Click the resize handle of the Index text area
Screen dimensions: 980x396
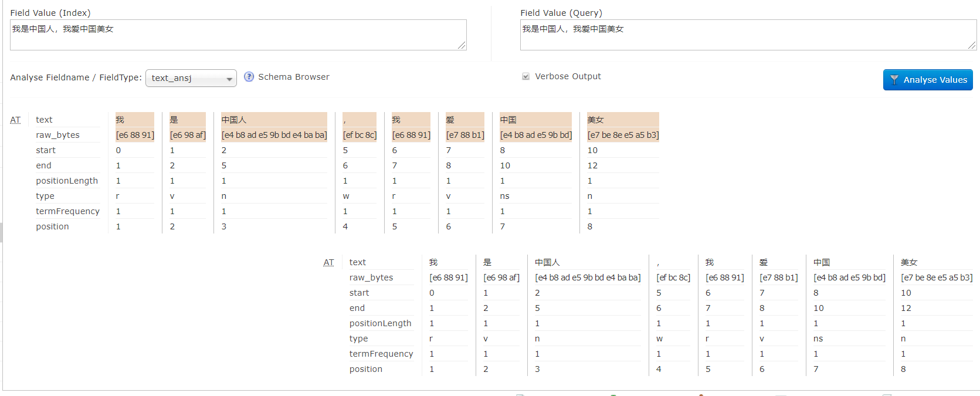click(x=462, y=46)
